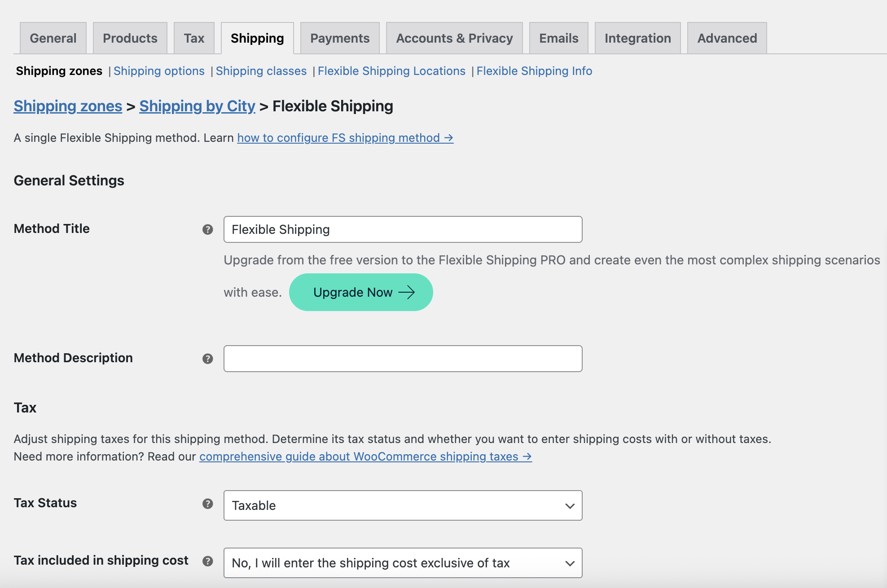Click the Upgrade Now button
The width and height of the screenshot is (887, 588).
coord(360,292)
